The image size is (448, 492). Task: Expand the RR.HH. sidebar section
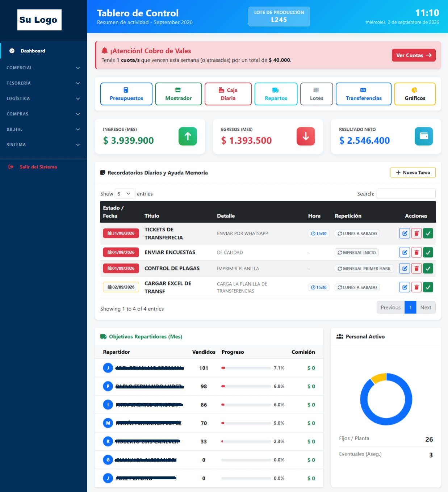click(x=43, y=129)
